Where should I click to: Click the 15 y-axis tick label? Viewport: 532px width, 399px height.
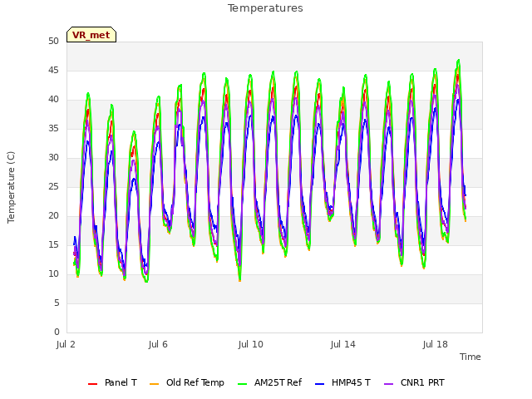[x=53, y=244]
